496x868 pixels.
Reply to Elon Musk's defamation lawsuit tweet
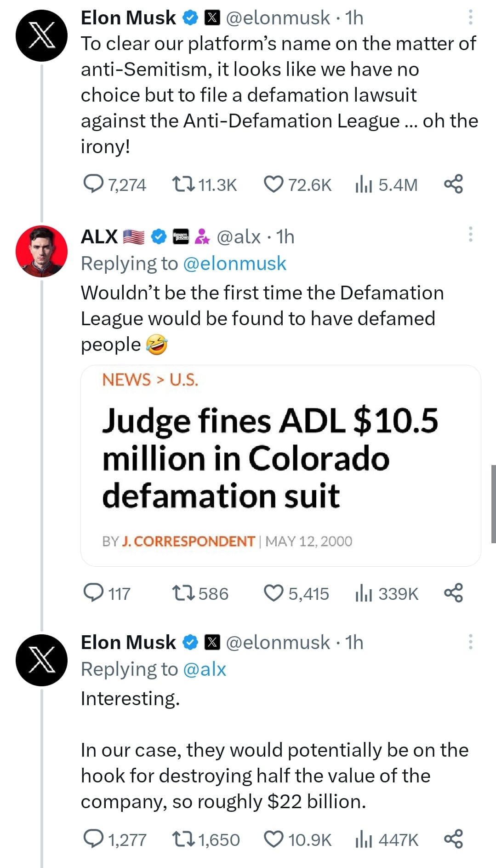click(93, 184)
